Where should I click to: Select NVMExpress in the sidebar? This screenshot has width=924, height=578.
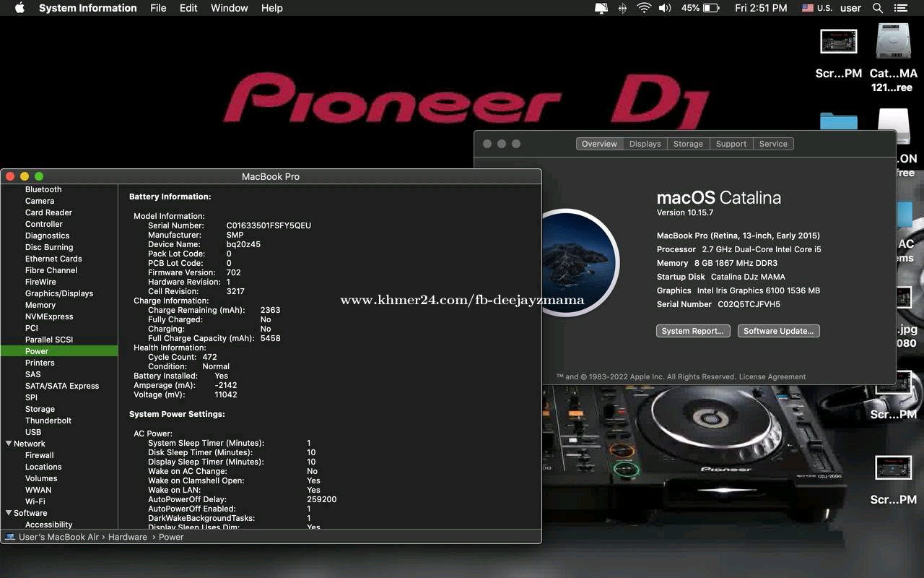[49, 316]
